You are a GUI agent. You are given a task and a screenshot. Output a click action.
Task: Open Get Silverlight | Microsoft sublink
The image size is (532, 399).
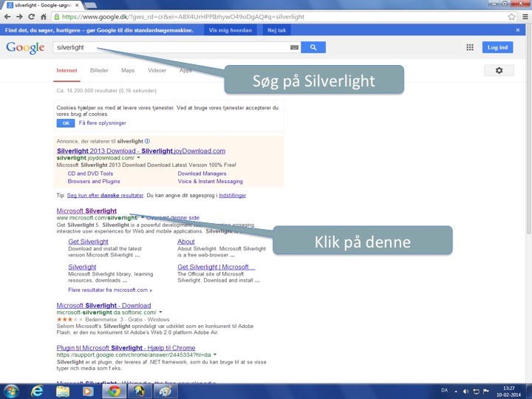click(216, 267)
